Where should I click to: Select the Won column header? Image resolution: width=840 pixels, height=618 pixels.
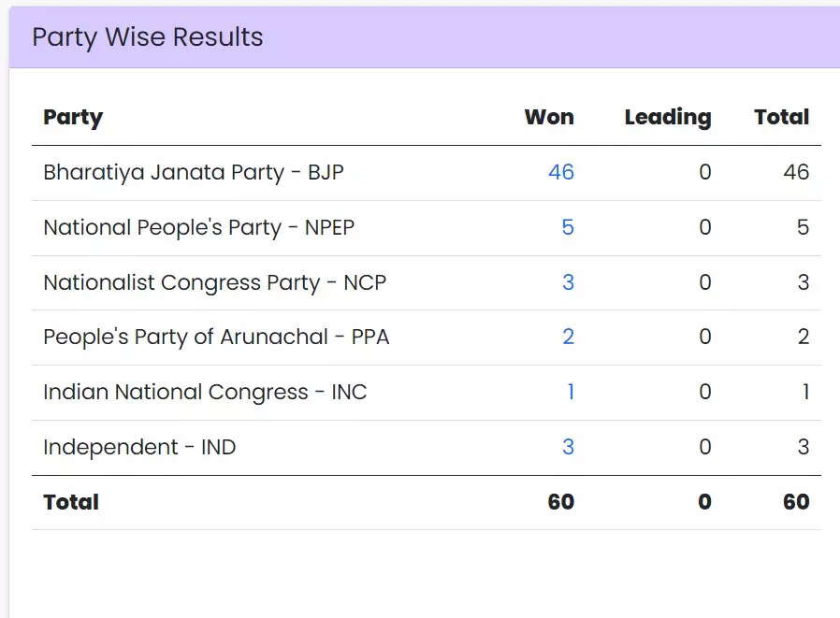549,118
